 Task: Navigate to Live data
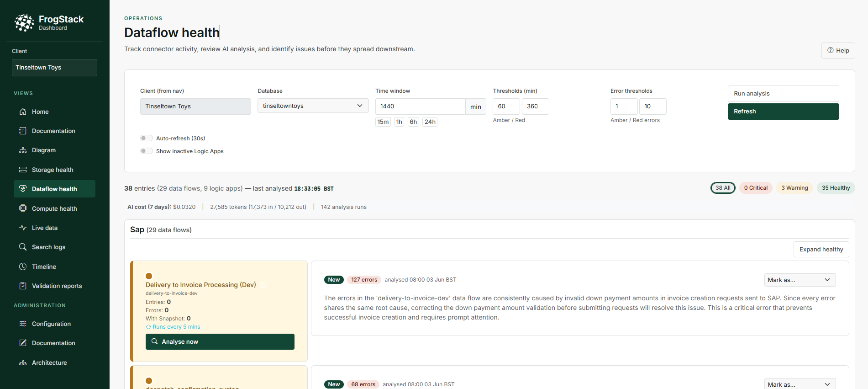(54, 228)
